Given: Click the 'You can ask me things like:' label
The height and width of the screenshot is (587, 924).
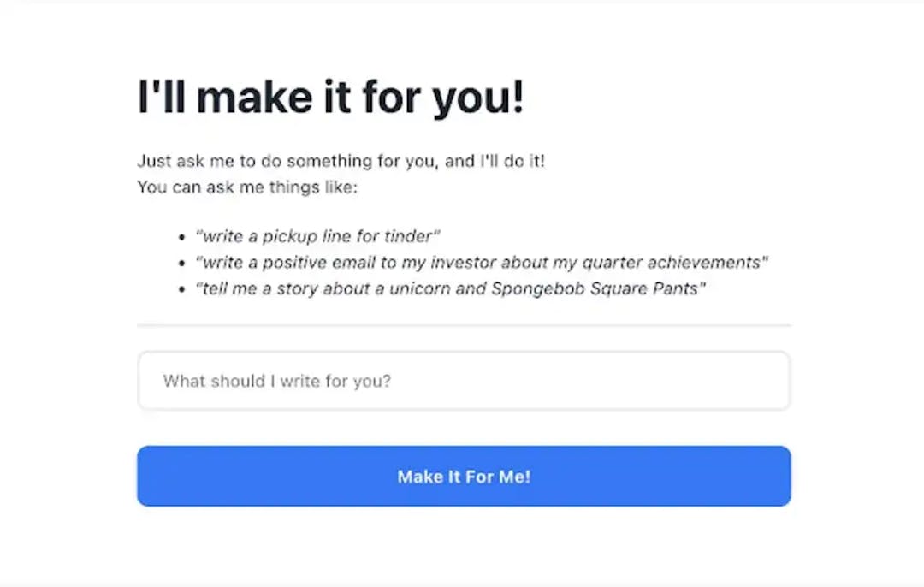Looking at the screenshot, I should (248, 187).
